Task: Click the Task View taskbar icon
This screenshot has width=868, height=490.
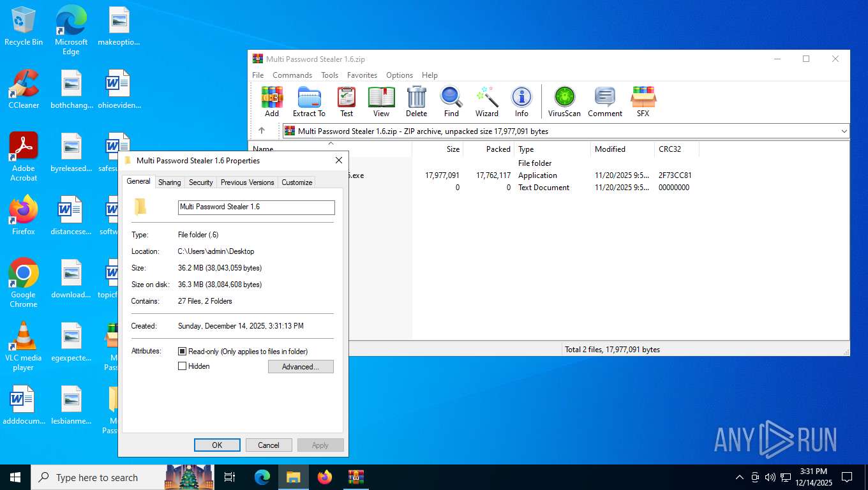Action: point(230,477)
